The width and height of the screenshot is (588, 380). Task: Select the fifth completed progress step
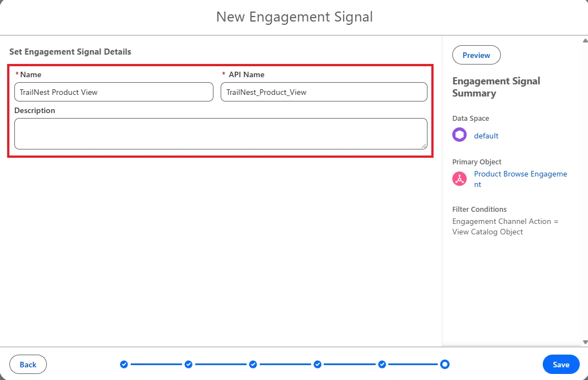pos(382,364)
